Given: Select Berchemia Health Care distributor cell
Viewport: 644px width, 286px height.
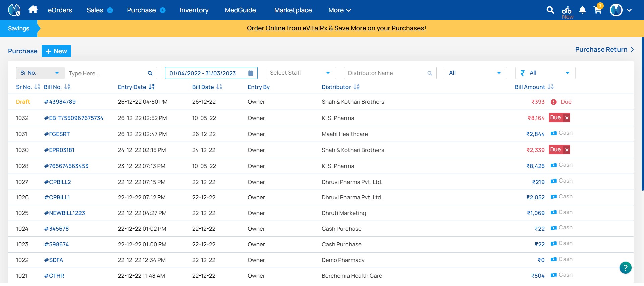Looking at the screenshot, I should tap(352, 276).
